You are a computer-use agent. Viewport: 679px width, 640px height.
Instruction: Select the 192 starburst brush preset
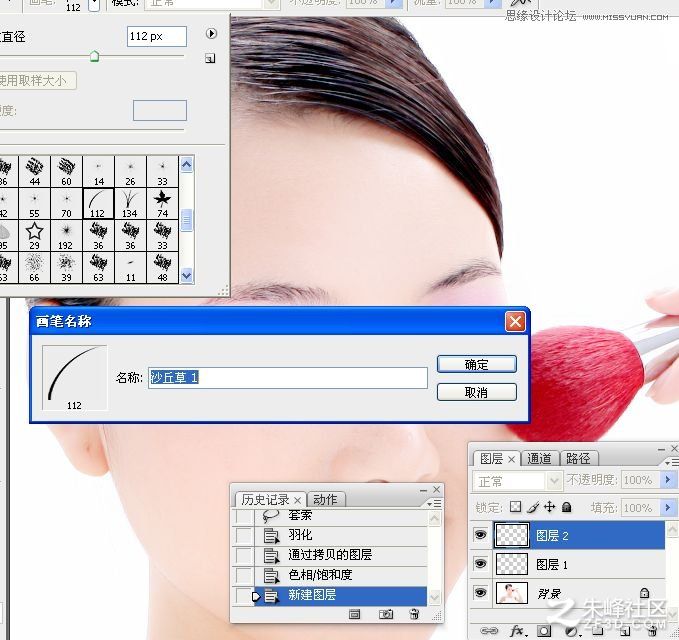tap(66, 235)
